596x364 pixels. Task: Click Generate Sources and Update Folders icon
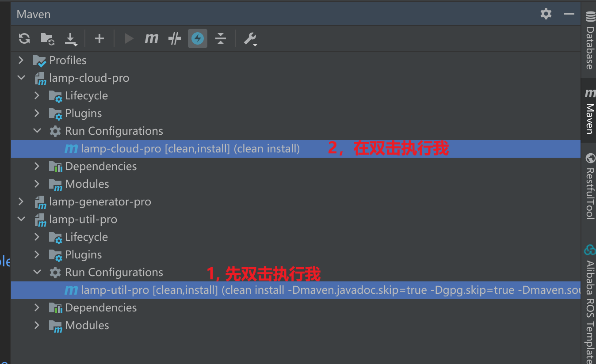tap(47, 39)
